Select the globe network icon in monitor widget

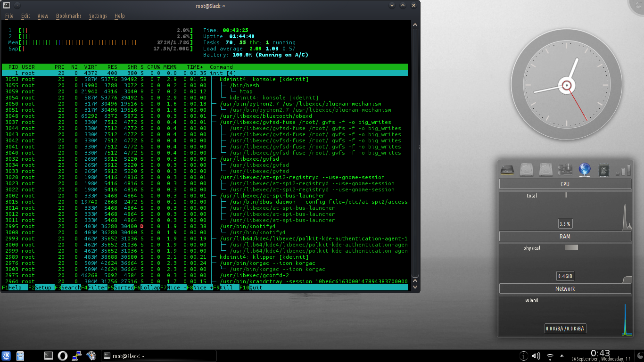coord(585,169)
